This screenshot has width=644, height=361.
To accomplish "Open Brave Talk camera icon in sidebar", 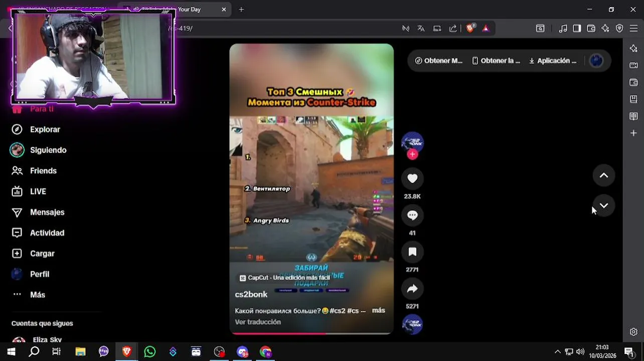I will pos(633,65).
